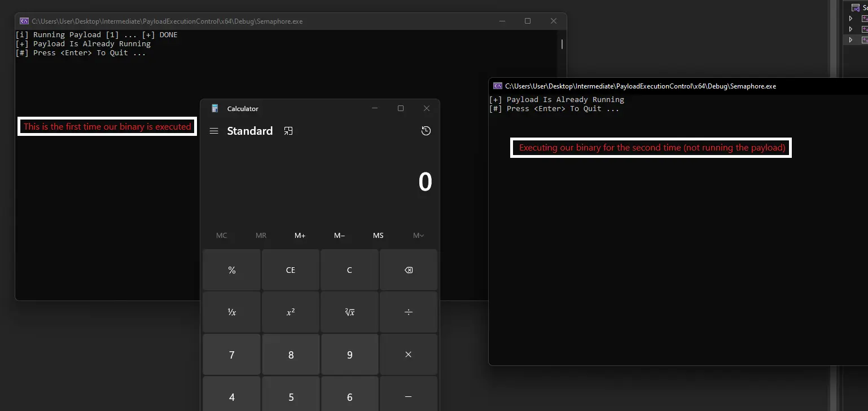Open the Calculator hamburger navigation menu
This screenshot has height=411, width=868.
coord(214,131)
